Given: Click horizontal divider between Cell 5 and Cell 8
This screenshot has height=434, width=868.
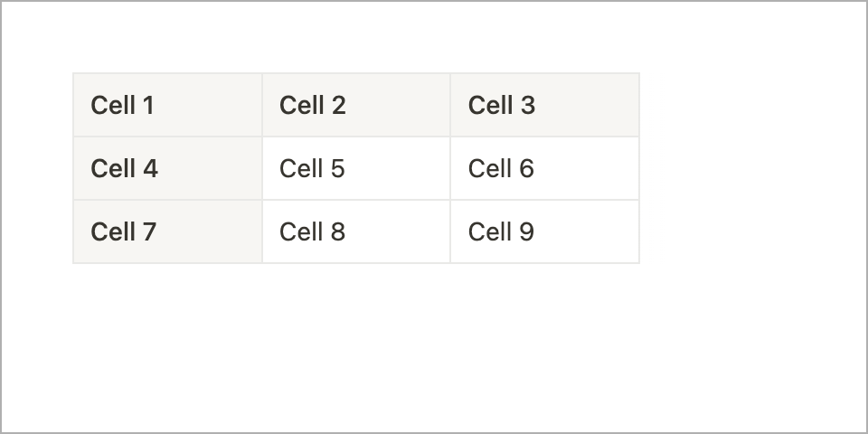Looking at the screenshot, I should pos(356,200).
